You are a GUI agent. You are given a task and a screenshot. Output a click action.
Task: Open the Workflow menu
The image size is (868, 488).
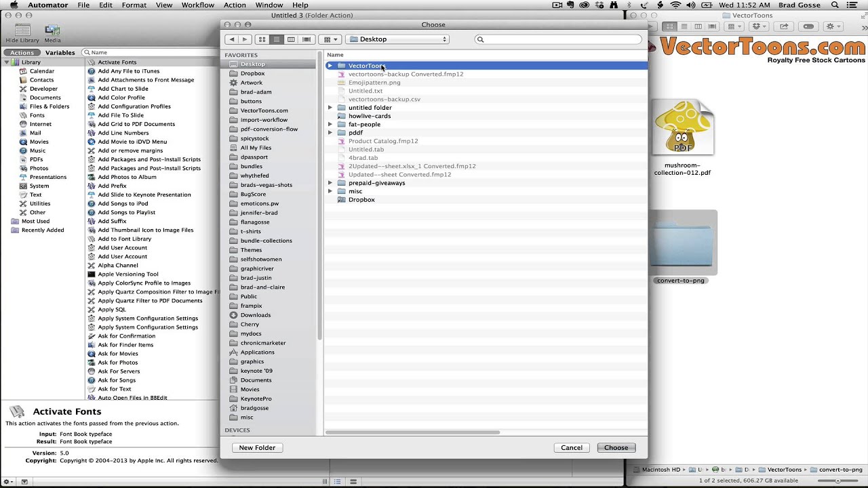(198, 5)
